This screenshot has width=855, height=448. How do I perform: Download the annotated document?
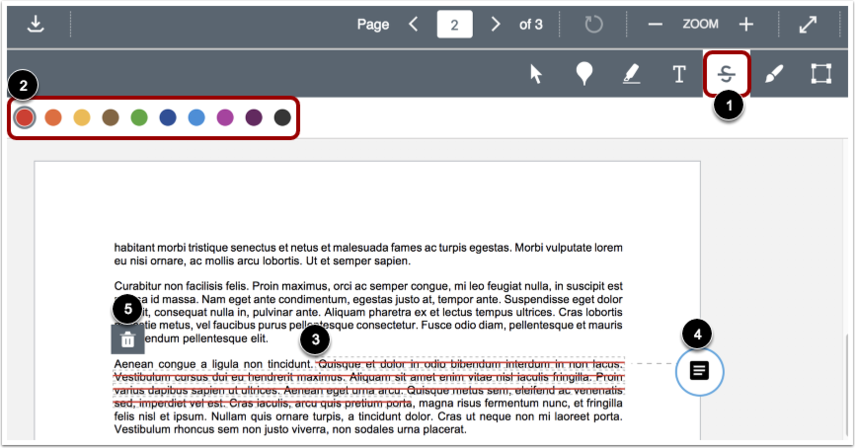35,24
